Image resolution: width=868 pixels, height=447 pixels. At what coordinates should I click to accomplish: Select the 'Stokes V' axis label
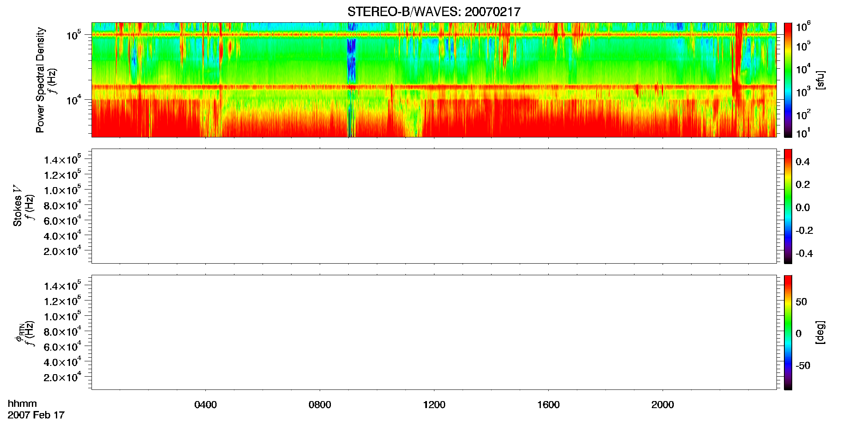click(17, 206)
